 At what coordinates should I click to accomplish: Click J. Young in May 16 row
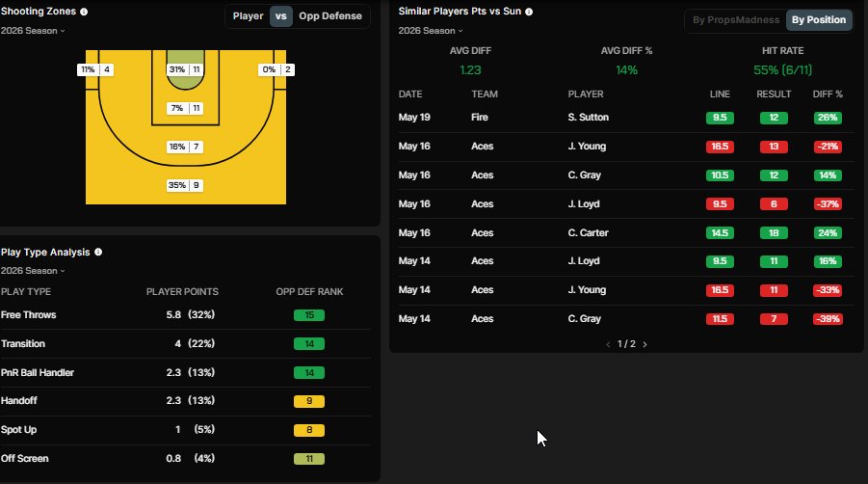coord(587,147)
